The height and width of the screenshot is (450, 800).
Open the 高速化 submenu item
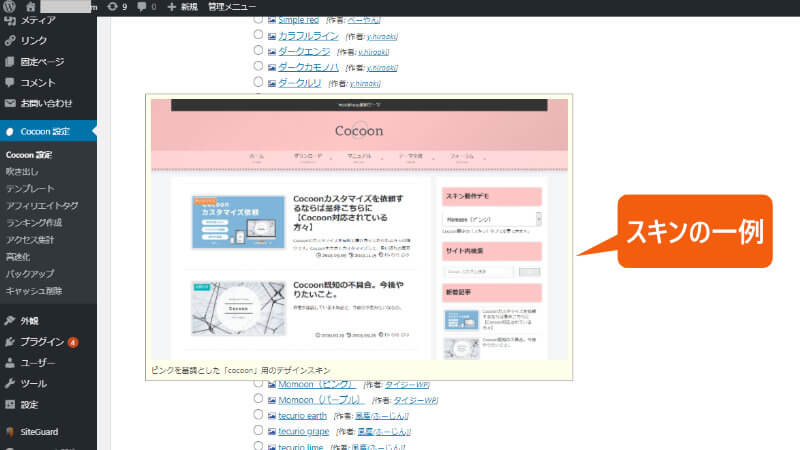pyautogui.click(x=18, y=257)
